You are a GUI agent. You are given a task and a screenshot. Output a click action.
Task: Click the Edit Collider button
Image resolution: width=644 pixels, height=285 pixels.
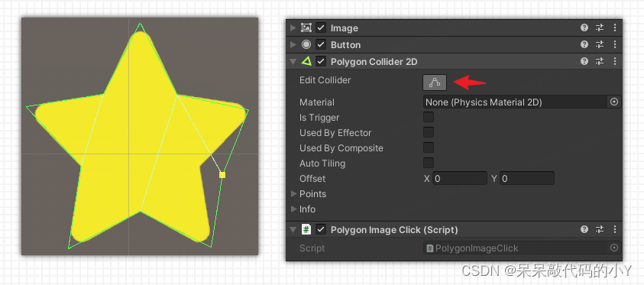click(x=435, y=83)
